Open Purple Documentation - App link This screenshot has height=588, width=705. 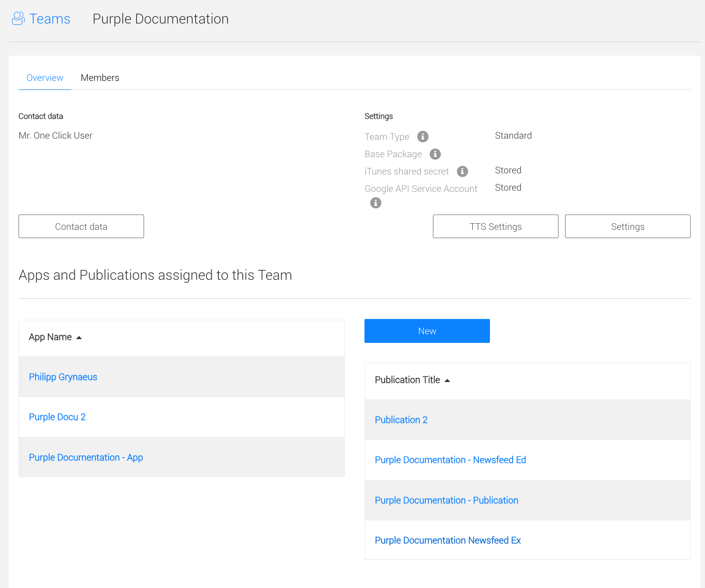coord(86,457)
